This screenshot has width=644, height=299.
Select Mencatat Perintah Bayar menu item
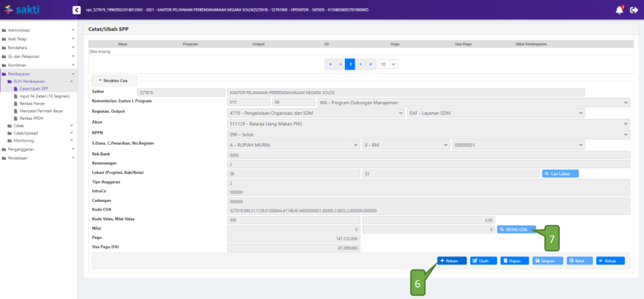41,111
